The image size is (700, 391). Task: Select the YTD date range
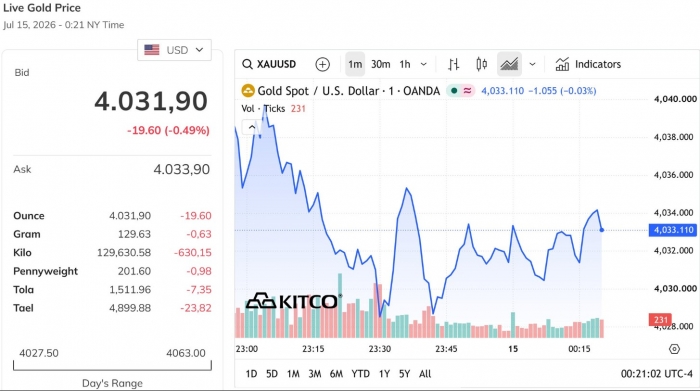[x=360, y=374]
